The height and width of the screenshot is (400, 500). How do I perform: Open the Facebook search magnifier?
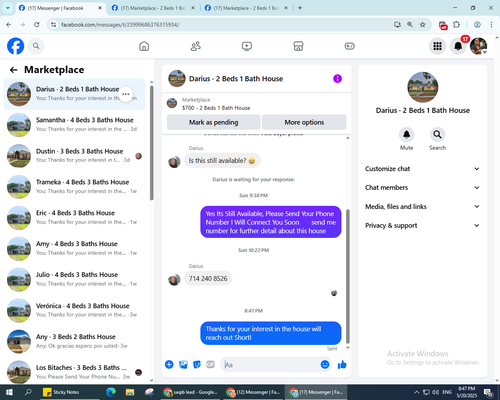36,46
